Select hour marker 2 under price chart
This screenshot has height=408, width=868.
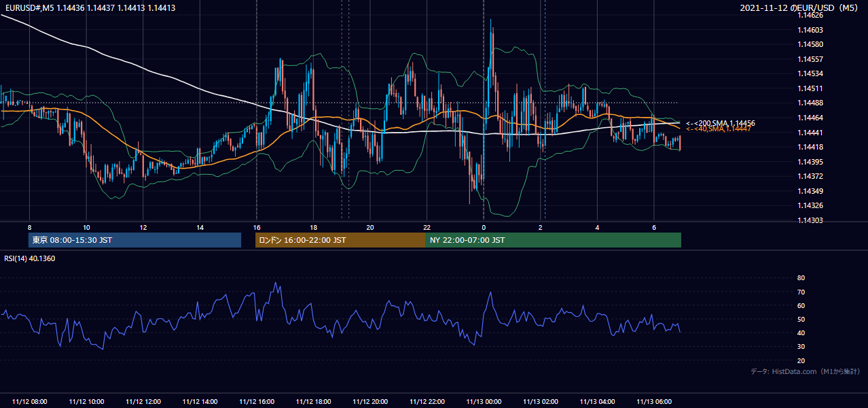coord(540,226)
